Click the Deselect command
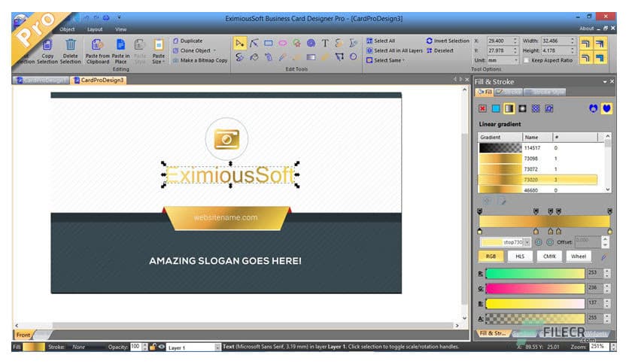The image size is (629, 364). pyautogui.click(x=439, y=50)
